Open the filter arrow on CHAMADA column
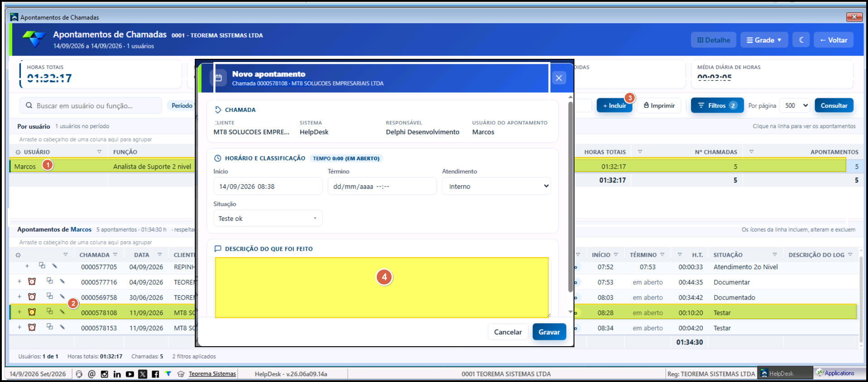 [x=115, y=254]
